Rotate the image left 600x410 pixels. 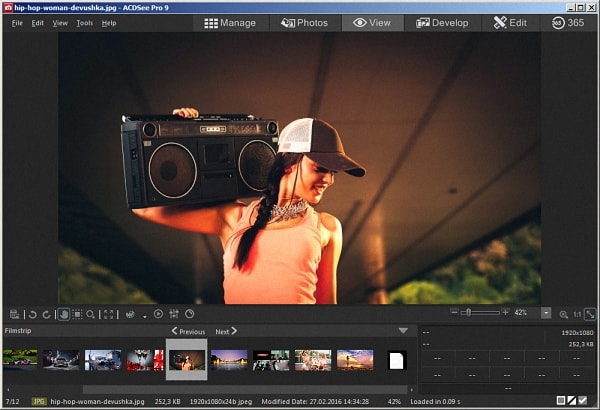tap(32, 314)
